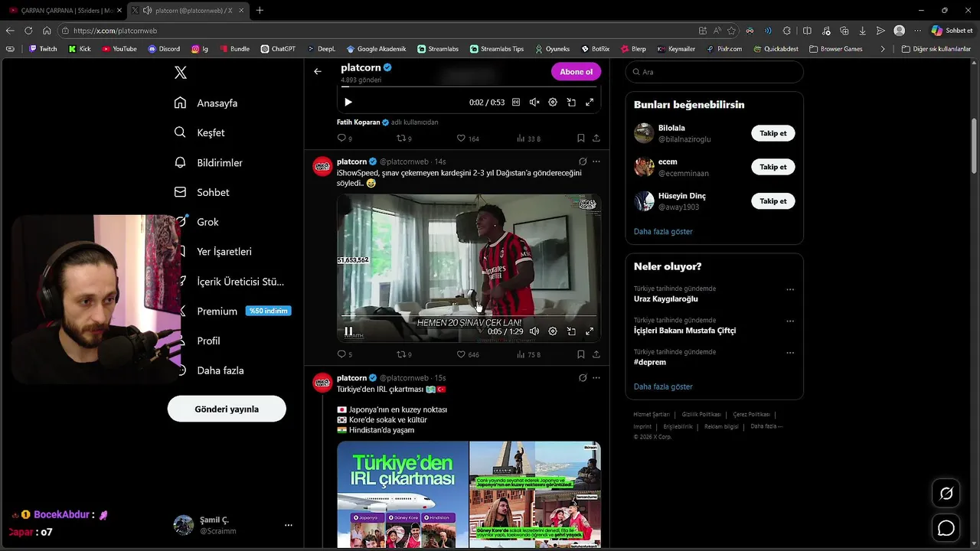Open Daha fazla sidebar menu
This screenshot has width=980, height=551.
(x=220, y=370)
